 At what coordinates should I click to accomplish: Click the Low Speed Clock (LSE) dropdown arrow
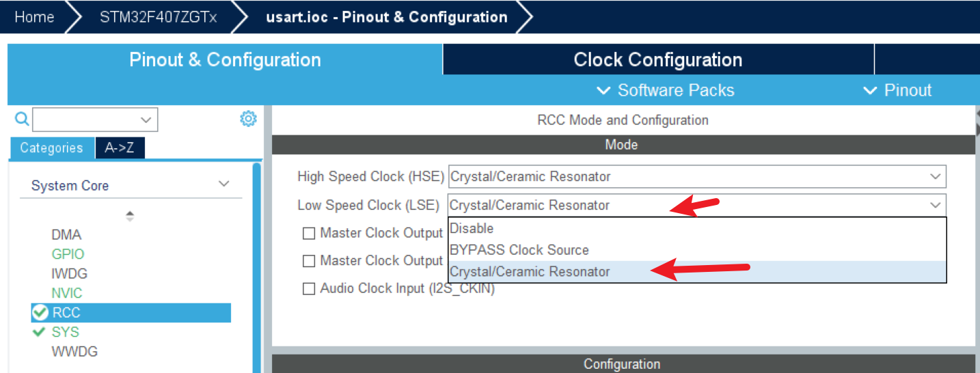[935, 205]
